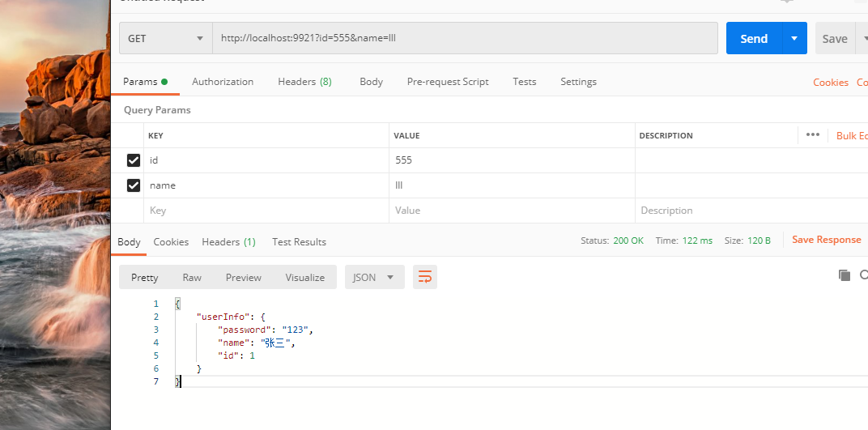This screenshot has height=430, width=868.
Task: Click the "id": 1 line in response
Action: [236, 355]
